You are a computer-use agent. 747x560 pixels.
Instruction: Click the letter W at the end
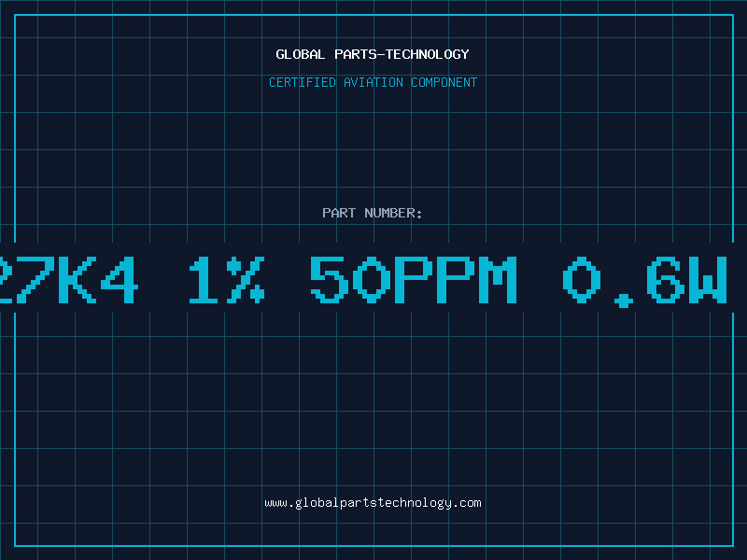pyautogui.click(x=707, y=280)
